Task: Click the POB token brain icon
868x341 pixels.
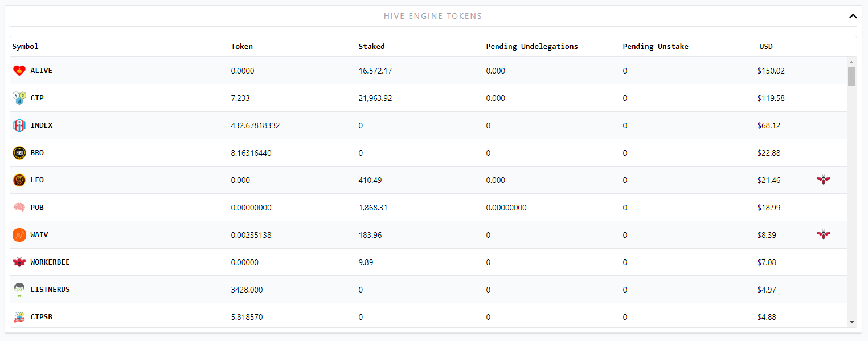Action: tap(19, 208)
